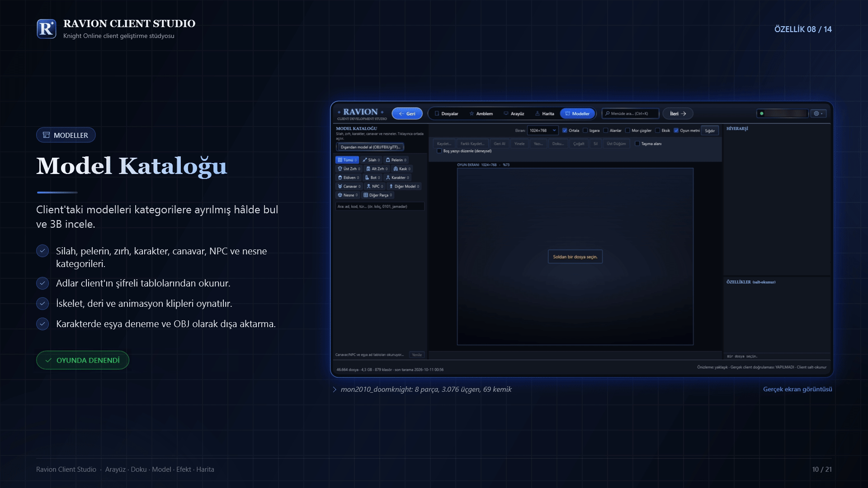Focus the Menüde ara search field

630,113
